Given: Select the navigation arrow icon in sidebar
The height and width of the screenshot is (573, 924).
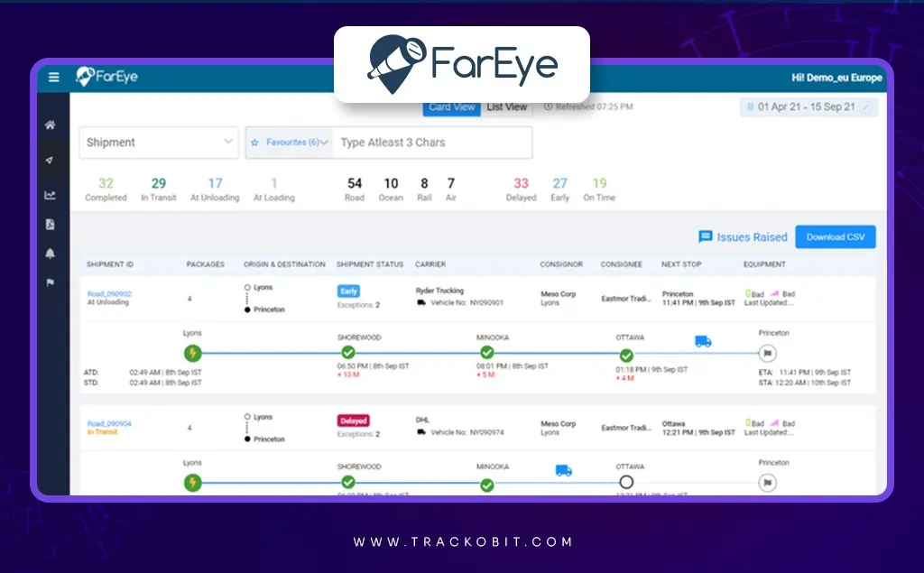Looking at the screenshot, I should coord(51,158).
